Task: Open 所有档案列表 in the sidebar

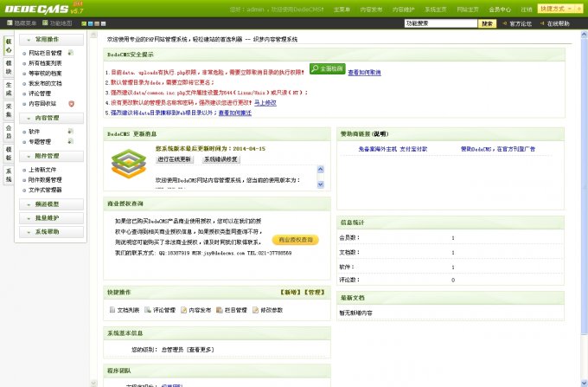Action: click(x=45, y=63)
